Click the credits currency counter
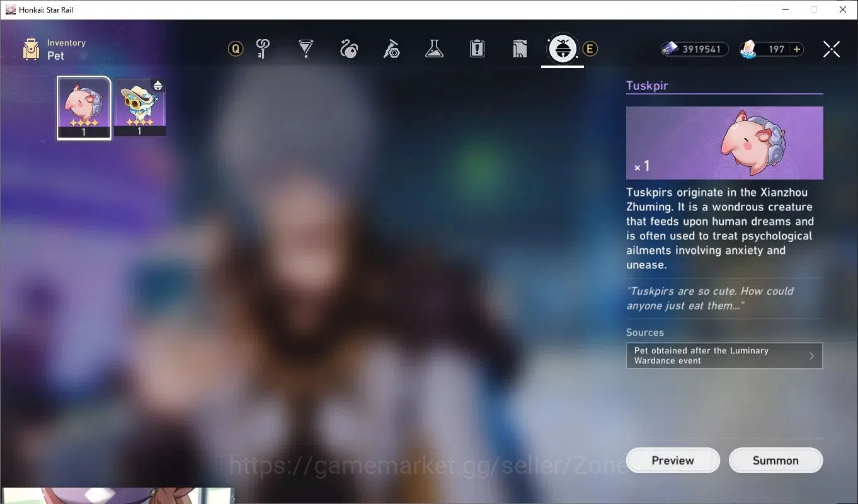The width and height of the screenshot is (858, 504). (695, 49)
